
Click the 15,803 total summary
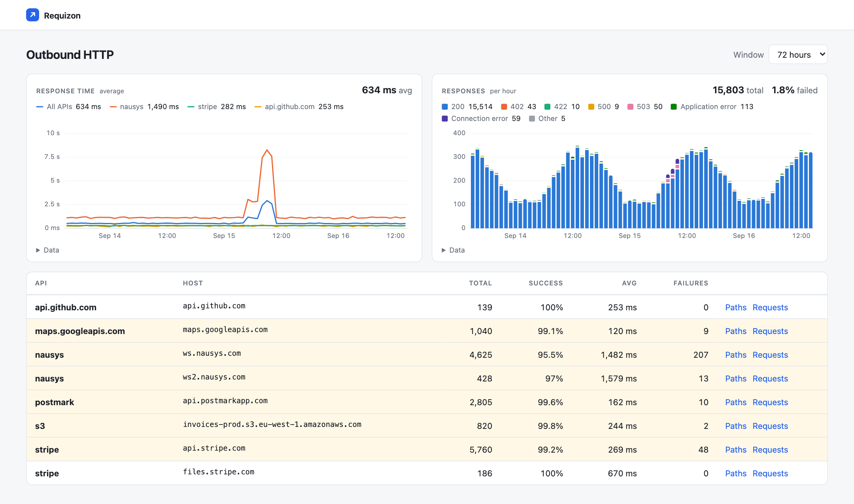[738, 90]
